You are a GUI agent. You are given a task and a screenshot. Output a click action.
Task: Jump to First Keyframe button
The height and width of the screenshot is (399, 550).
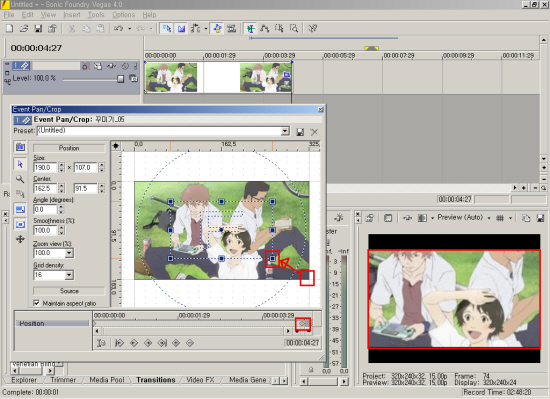tap(120, 343)
